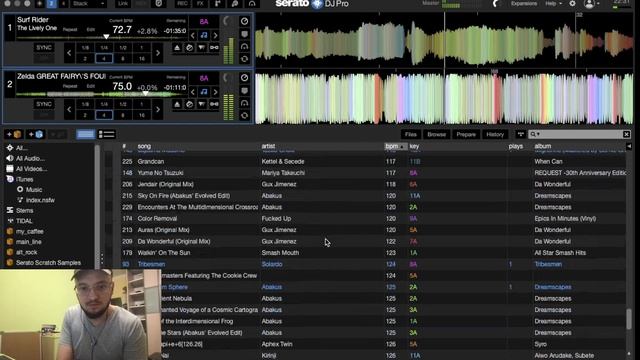Viewport: 640px width, 360px height.
Task: Shift deck 1 loop sizes right arrow
Action: click(x=158, y=53)
